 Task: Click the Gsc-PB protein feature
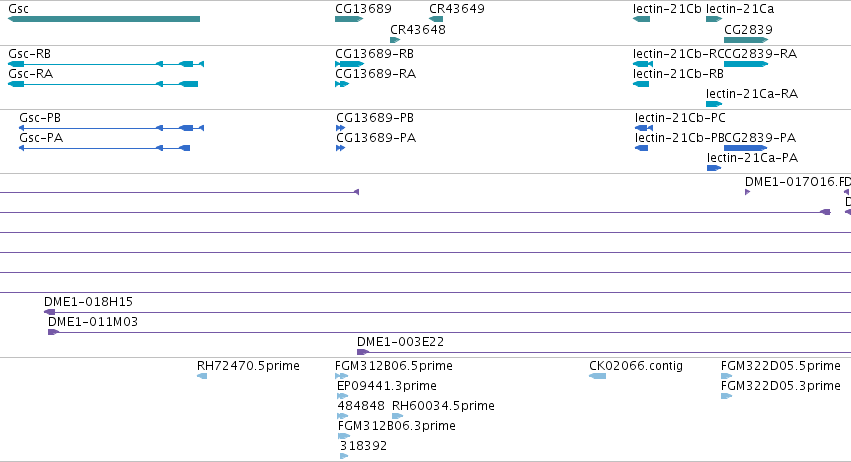(111, 128)
